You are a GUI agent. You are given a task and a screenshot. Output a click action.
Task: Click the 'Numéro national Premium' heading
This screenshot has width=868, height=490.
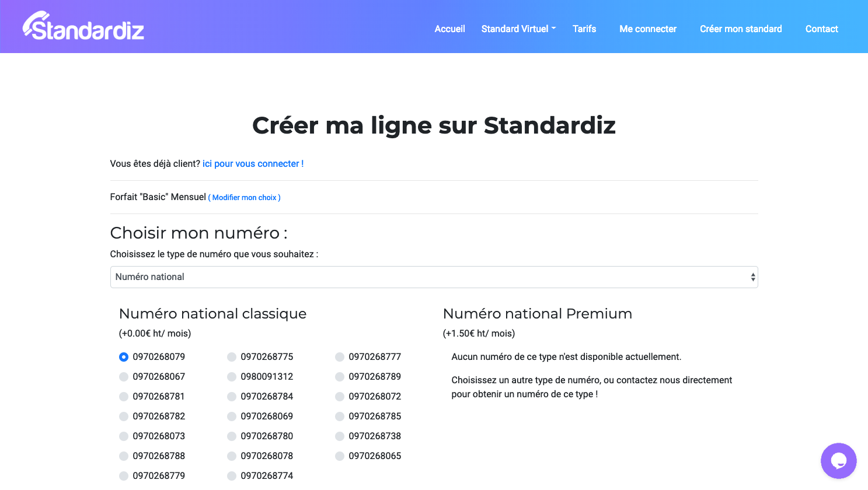[538, 314]
